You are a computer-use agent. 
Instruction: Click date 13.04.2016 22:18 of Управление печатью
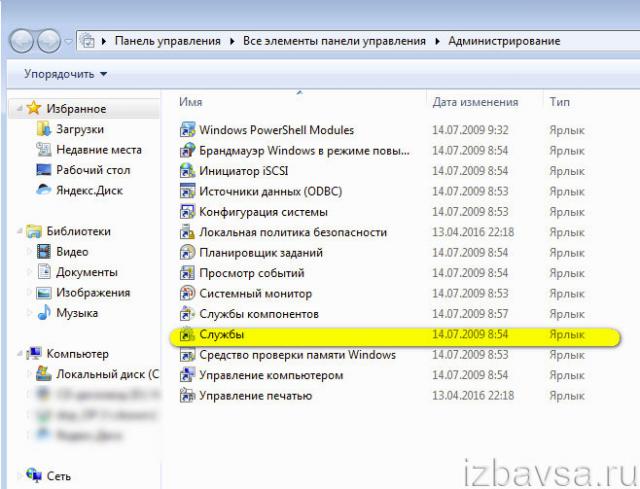click(473, 396)
